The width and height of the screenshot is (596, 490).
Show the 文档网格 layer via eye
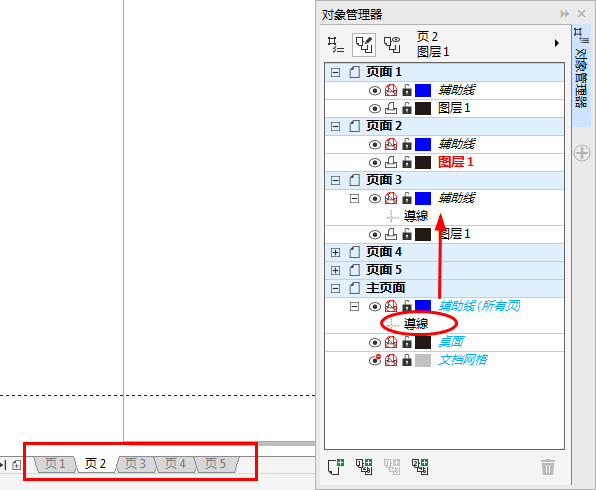[375, 360]
